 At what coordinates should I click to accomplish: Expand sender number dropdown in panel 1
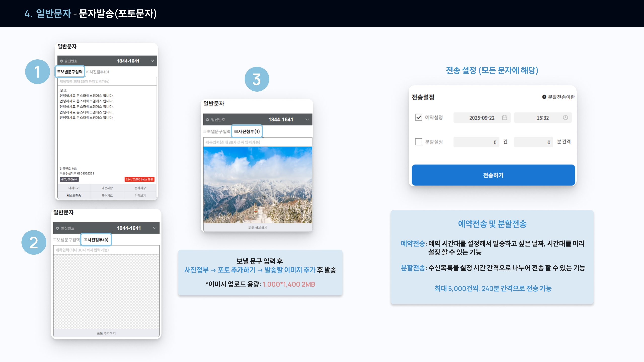pyautogui.click(x=152, y=61)
